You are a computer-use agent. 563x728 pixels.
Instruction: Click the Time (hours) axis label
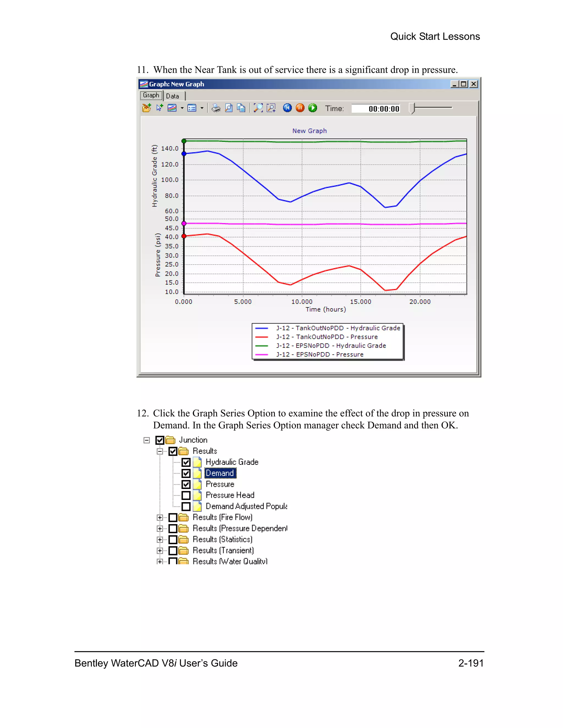click(326, 309)
